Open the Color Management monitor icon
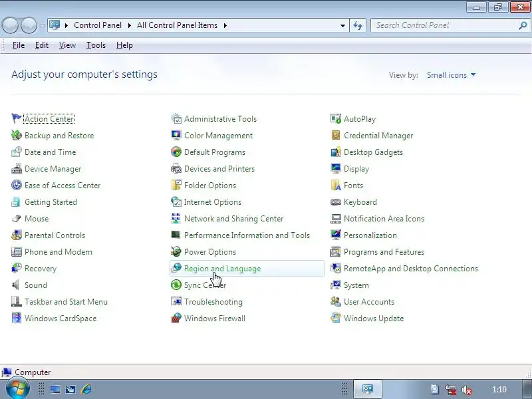Viewport: 532px width, 399px height. [x=176, y=135]
